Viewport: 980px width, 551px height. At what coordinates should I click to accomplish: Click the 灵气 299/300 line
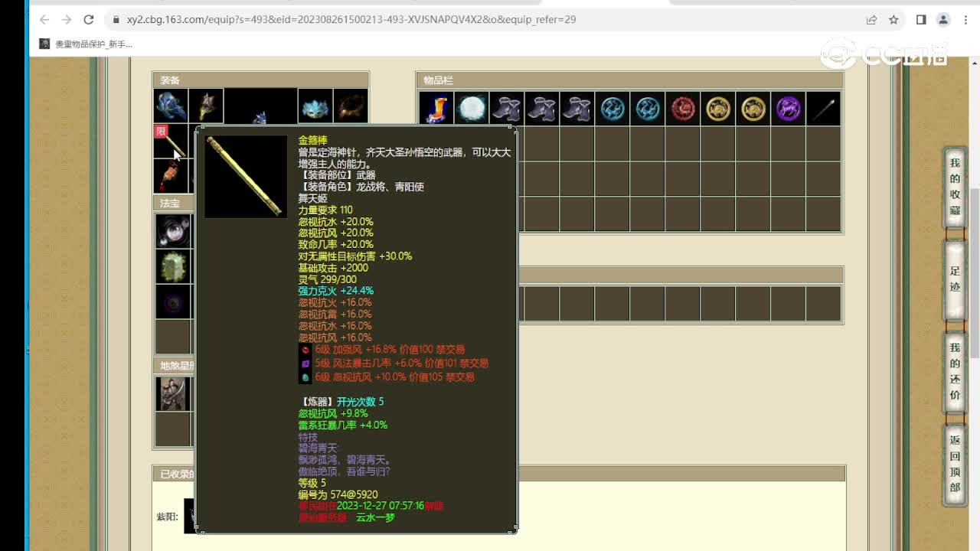[x=327, y=279]
